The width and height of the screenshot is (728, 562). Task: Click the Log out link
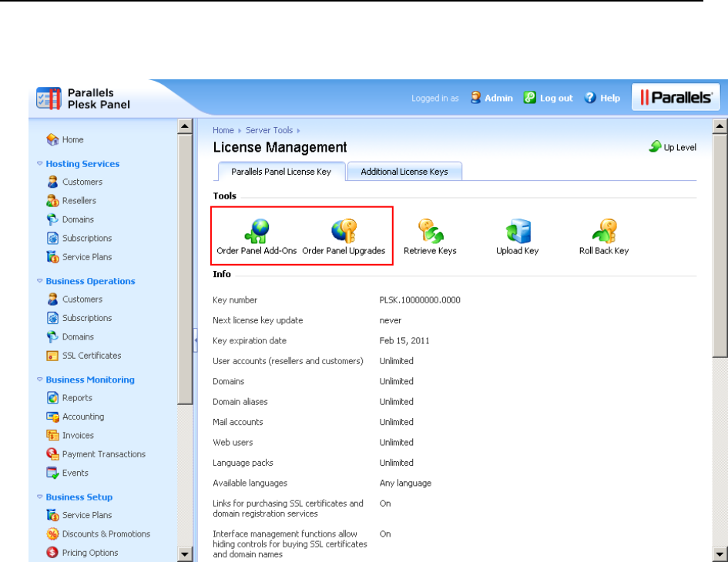tap(549, 98)
